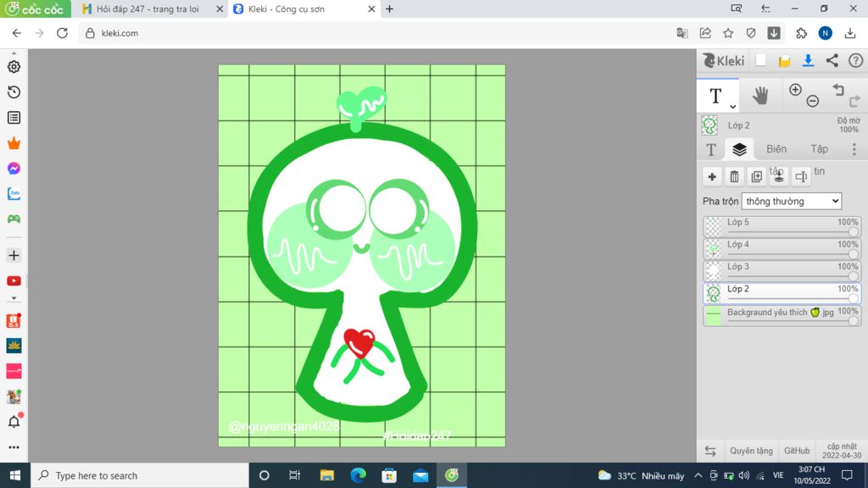Add a new layer
868x488 pixels.
[712, 176]
